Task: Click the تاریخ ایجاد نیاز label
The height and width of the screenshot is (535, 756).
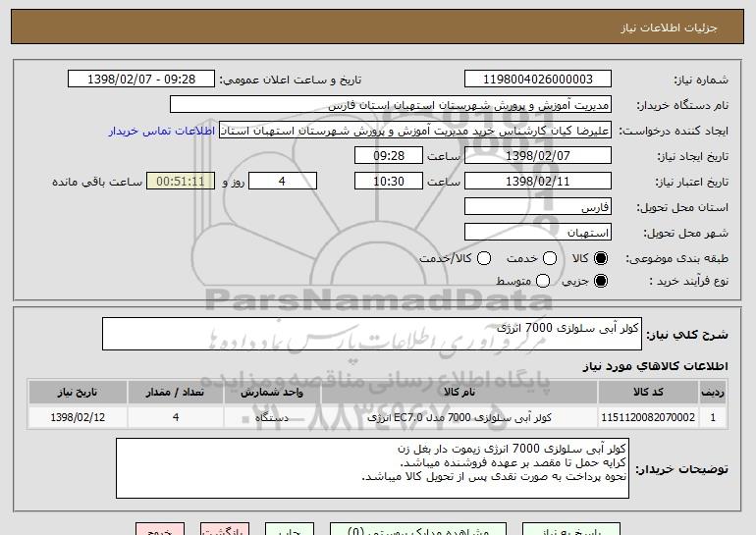Action: click(x=693, y=156)
